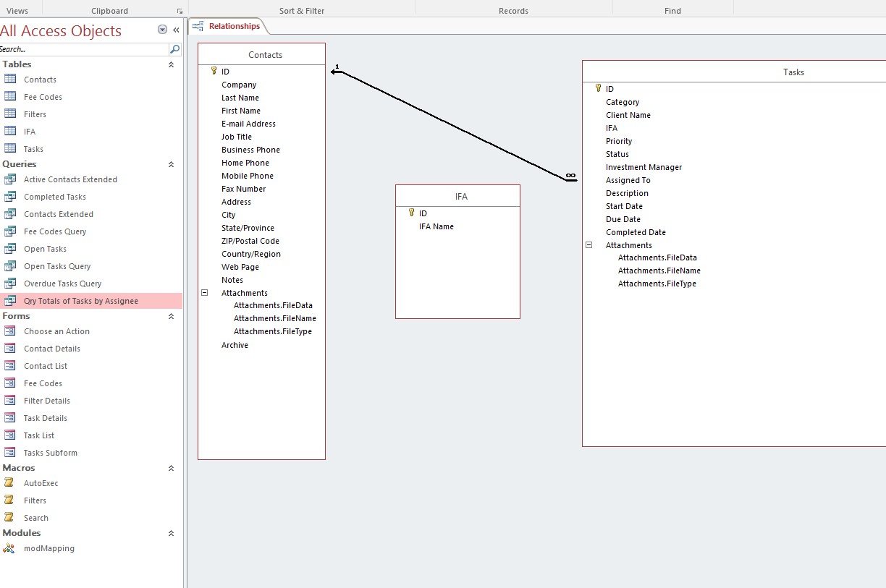The width and height of the screenshot is (886, 588).
Task: Click the Contact List form icon
Action: (x=10, y=365)
